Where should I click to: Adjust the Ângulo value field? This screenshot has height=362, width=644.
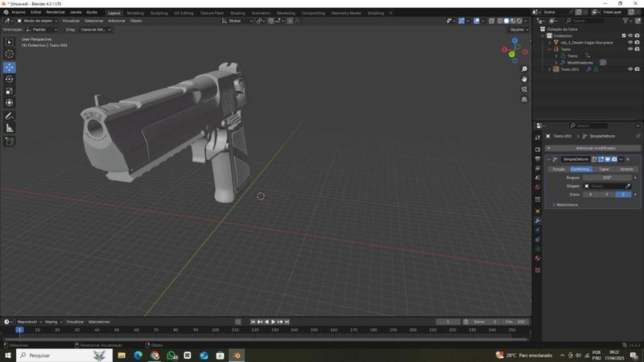[607, 178]
